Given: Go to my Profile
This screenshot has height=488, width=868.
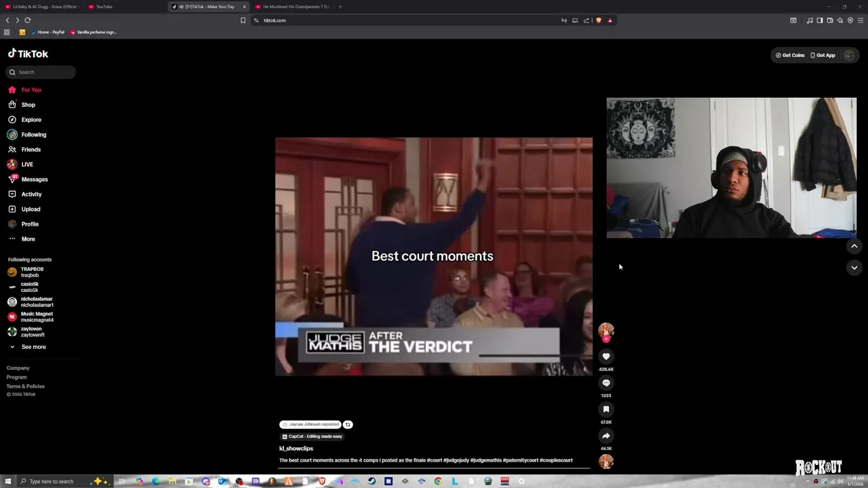Looking at the screenshot, I should point(23,224).
